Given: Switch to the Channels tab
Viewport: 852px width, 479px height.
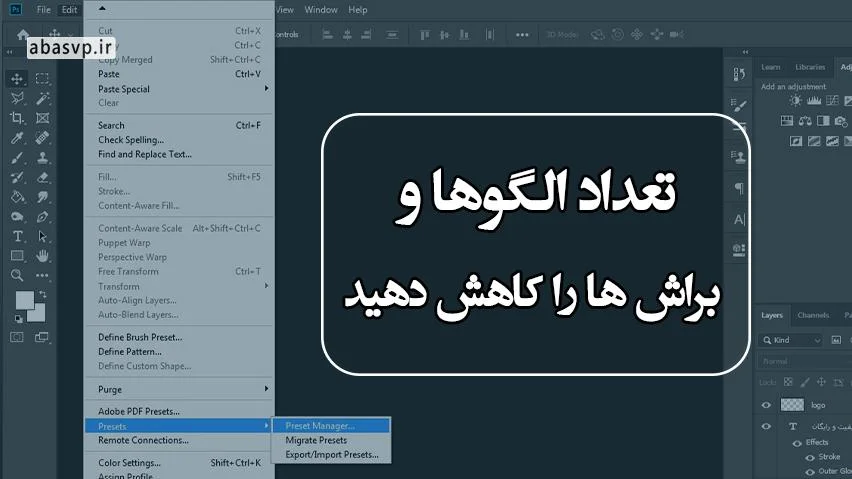Looking at the screenshot, I should click(813, 315).
